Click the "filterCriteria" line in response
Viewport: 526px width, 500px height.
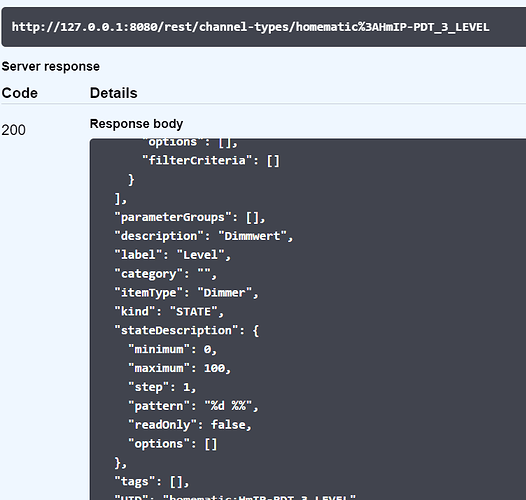(211, 160)
